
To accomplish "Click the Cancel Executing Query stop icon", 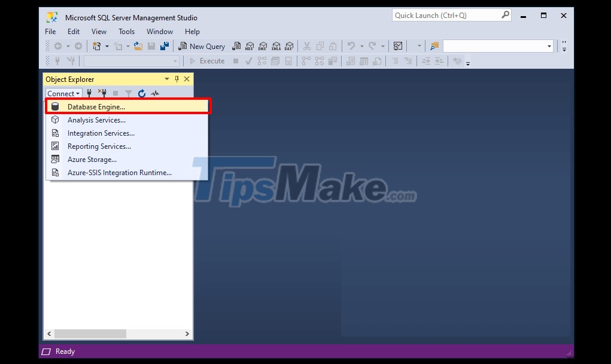I will click(x=236, y=61).
